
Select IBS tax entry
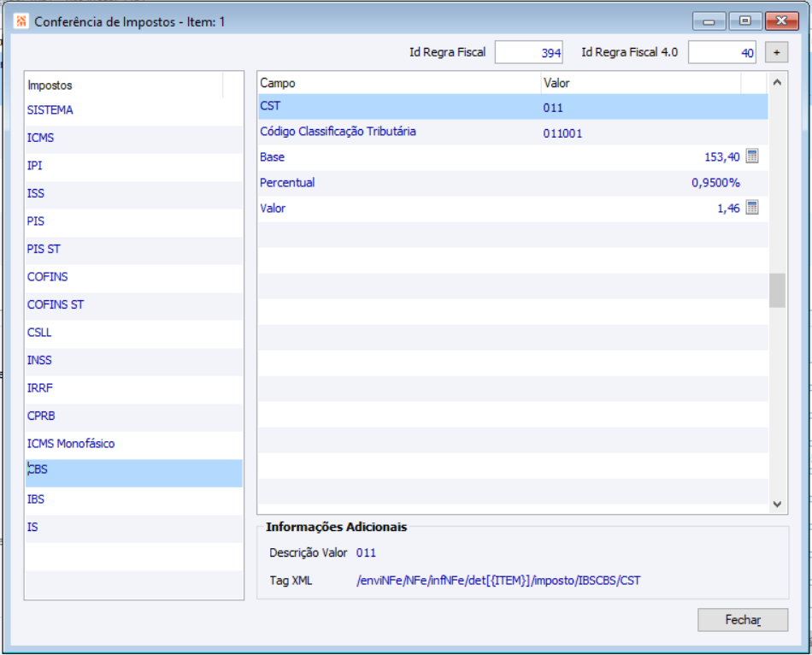(x=133, y=500)
